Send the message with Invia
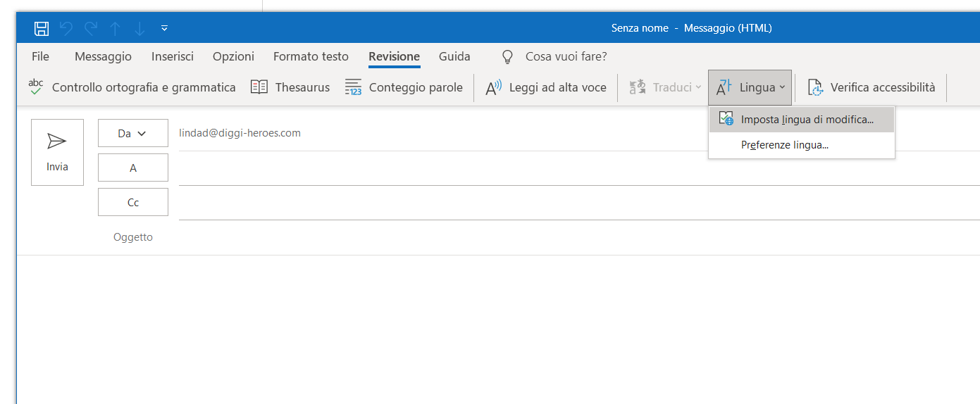 click(57, 152)
